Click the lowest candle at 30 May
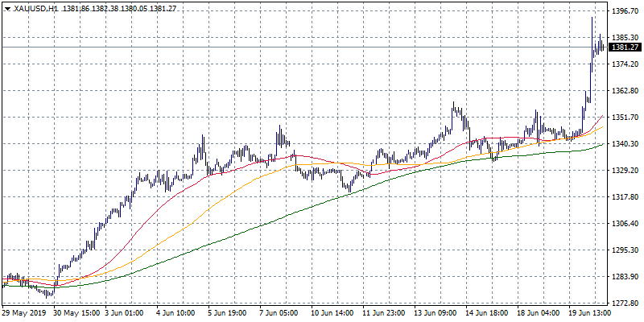The image size is (644, 322). pos(52,293)
